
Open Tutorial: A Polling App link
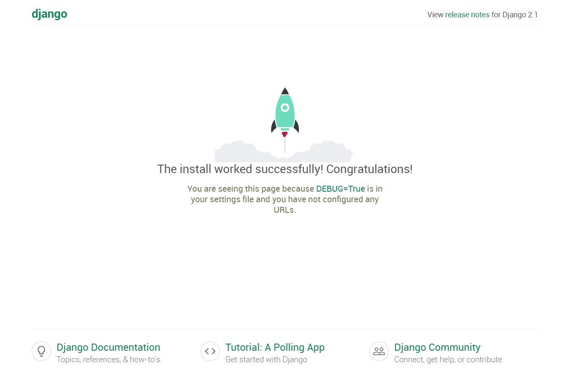275,347
